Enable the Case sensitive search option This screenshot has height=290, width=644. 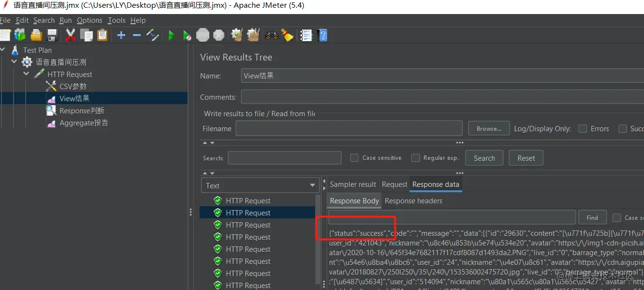354,158
